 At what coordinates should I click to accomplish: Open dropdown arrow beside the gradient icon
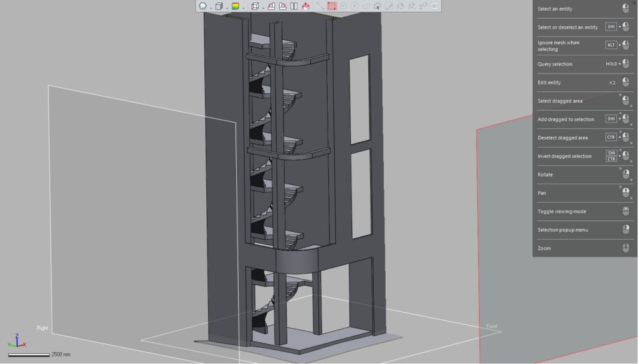click(x=244, y=7)
